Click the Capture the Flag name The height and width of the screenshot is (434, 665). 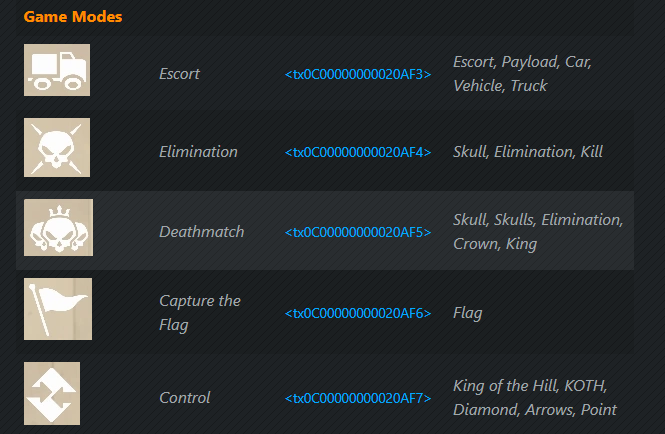click(200, 313)
